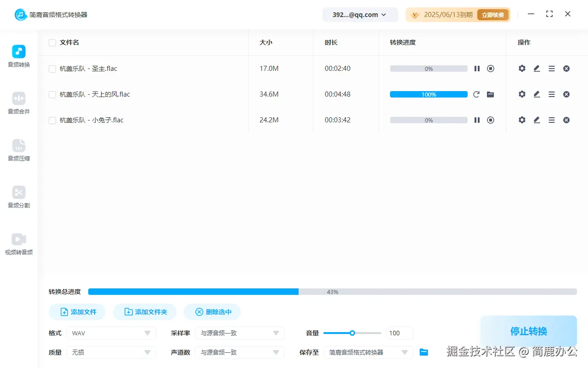Reconvert 杭盖乐队 - 天上的风.flac with refresh icon

[477, 94]
